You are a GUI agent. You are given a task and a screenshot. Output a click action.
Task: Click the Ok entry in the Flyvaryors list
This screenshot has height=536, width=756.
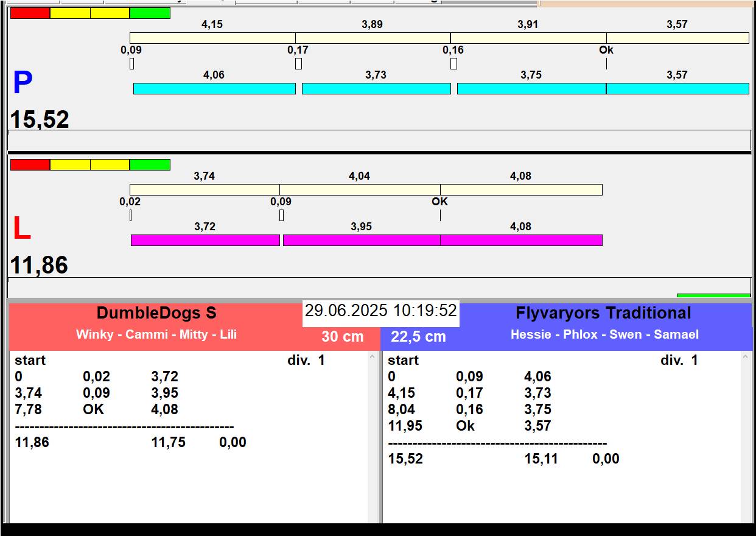465,426
